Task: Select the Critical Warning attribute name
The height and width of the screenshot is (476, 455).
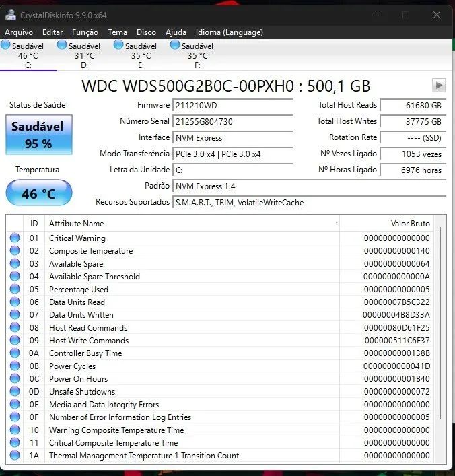Action: click(x=77, y=238)
